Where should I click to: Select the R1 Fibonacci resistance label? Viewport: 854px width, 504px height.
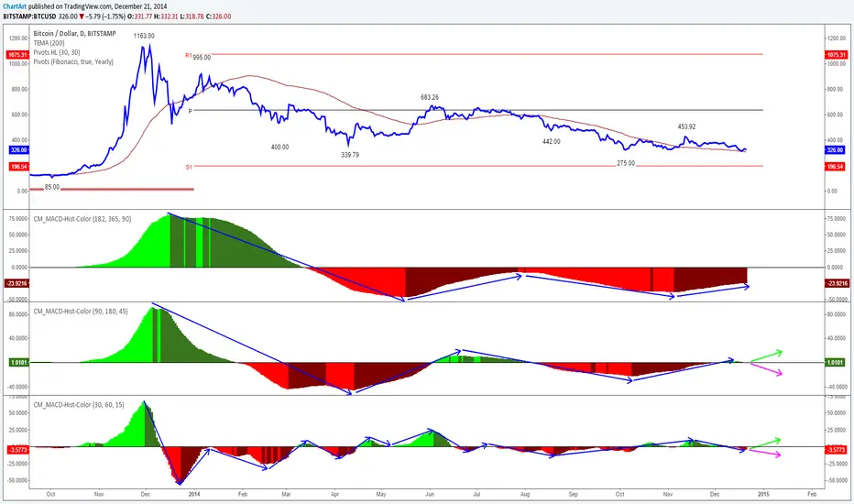tap(189, 55)
